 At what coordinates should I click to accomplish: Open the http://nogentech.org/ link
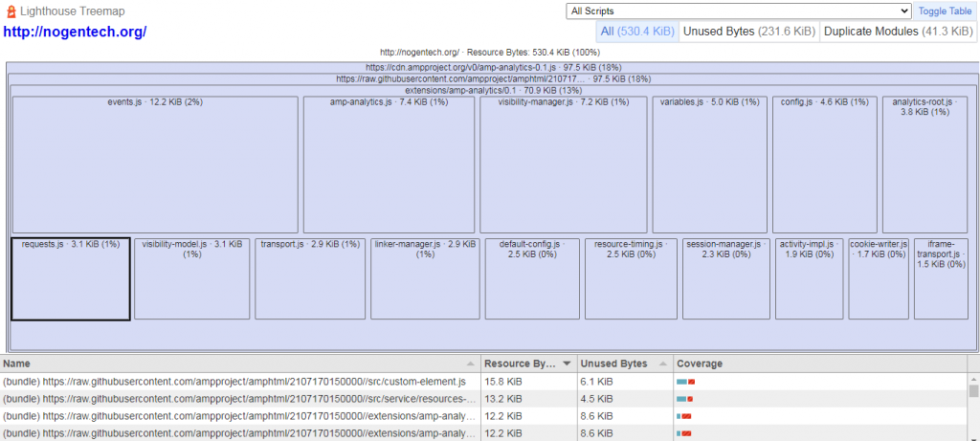[75, 32]
